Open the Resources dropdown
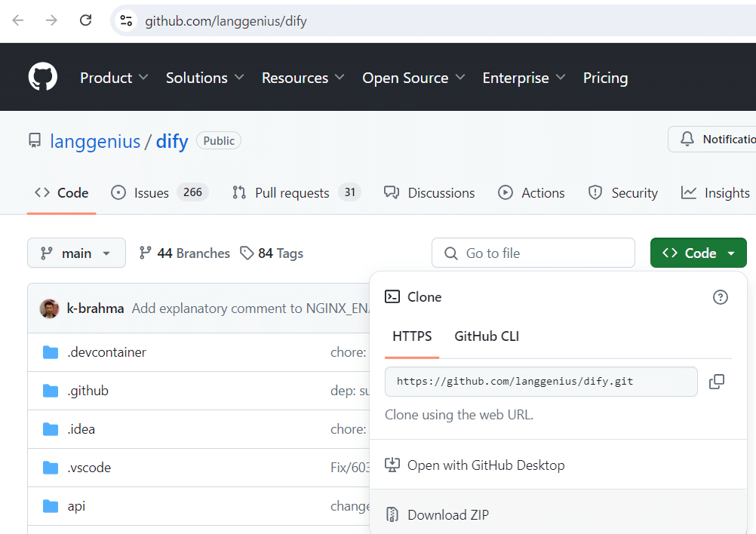756x534 pixels. point(303,78)
